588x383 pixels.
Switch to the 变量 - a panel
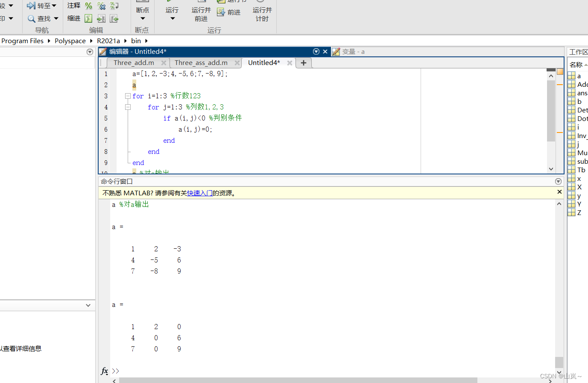coord(348,52)
